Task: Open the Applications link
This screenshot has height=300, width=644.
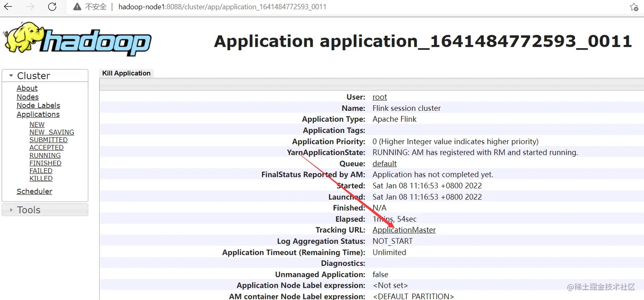Action: 38,114
